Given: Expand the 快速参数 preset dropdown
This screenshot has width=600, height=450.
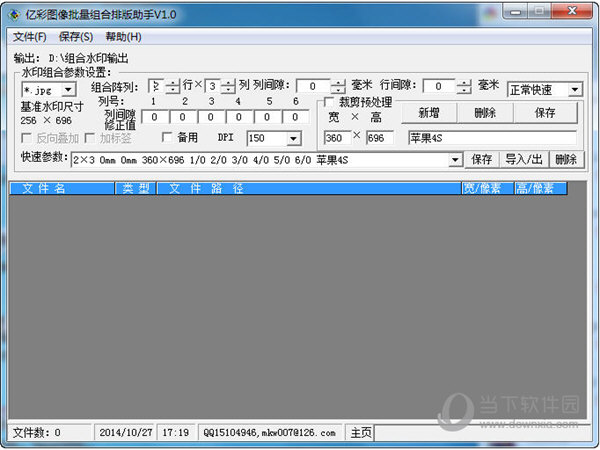Looking at the screenshot, I should pos(455,160).
